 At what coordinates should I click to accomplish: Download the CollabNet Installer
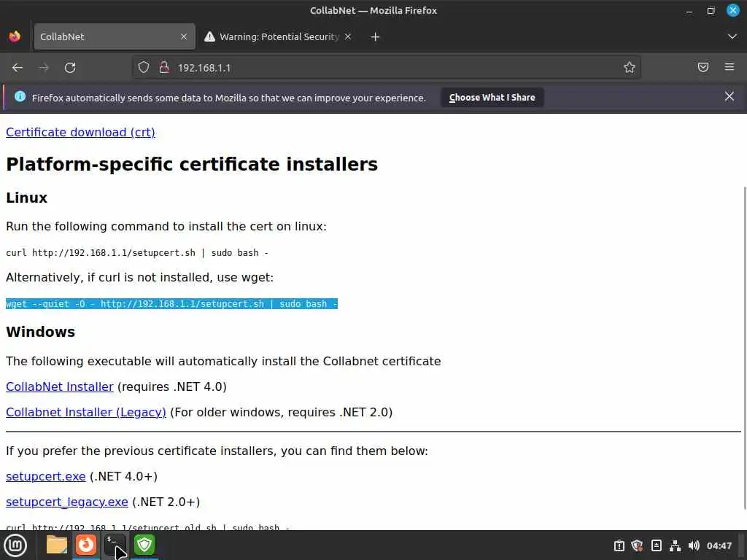[60, 386]
